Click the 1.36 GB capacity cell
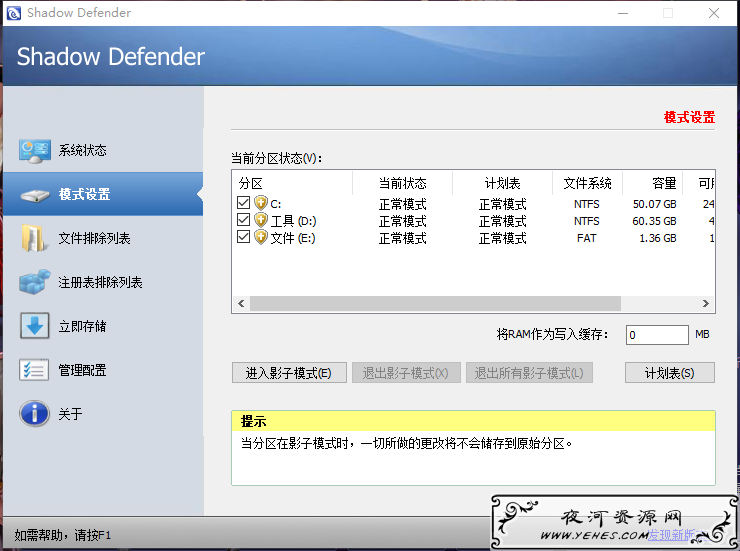The width and height of the screenshot is (740, 551). pos(657,238)
